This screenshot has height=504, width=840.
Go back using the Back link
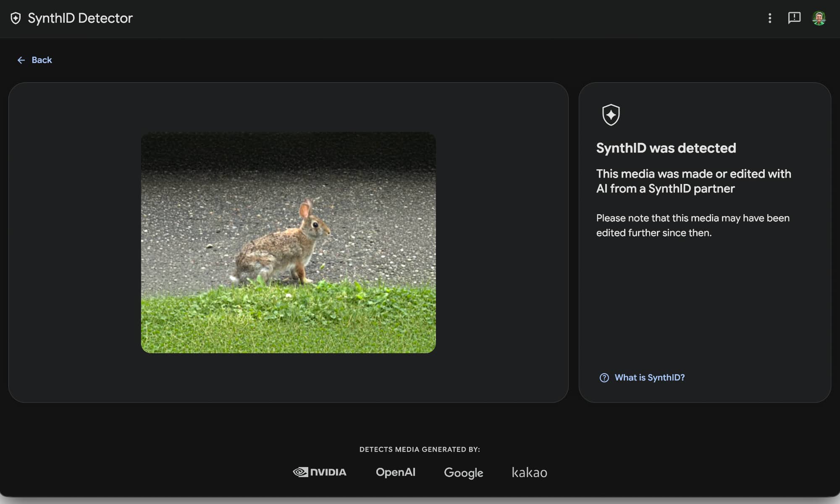click(x=34, y=60)
